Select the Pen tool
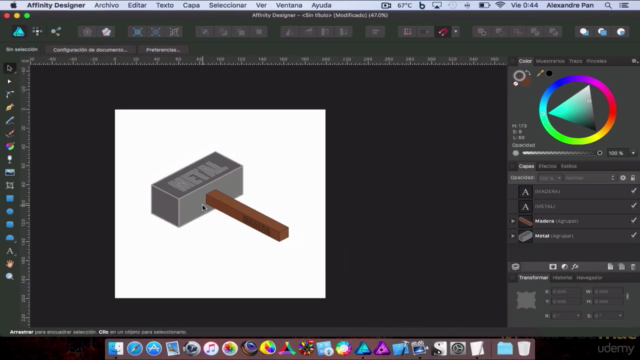The image size is (640, 360). pyautogui.click(x=9, y=107)
